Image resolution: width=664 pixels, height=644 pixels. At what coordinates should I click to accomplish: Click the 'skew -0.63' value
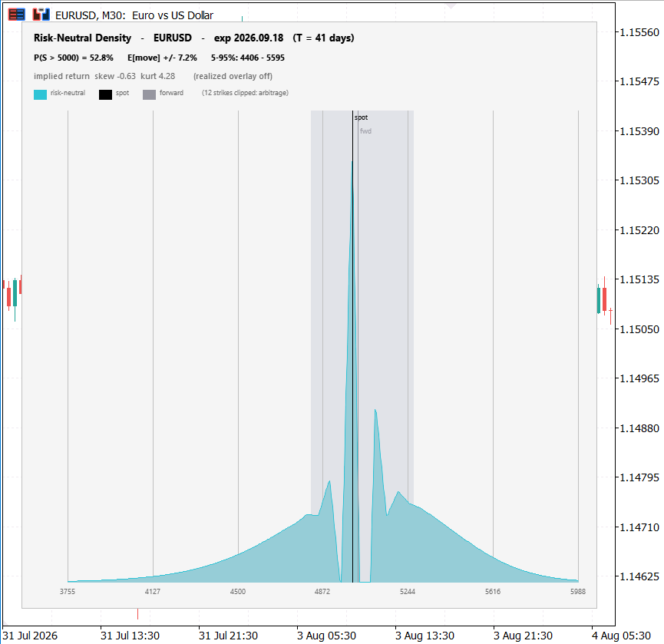(x=115, y=76)
